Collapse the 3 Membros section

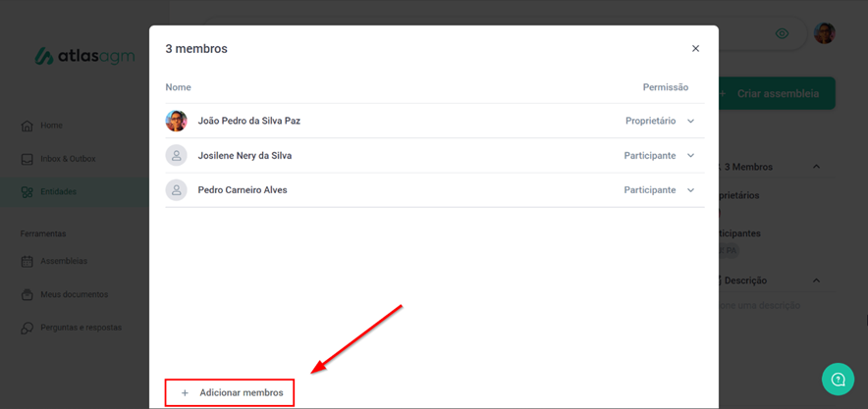point(816,167)
